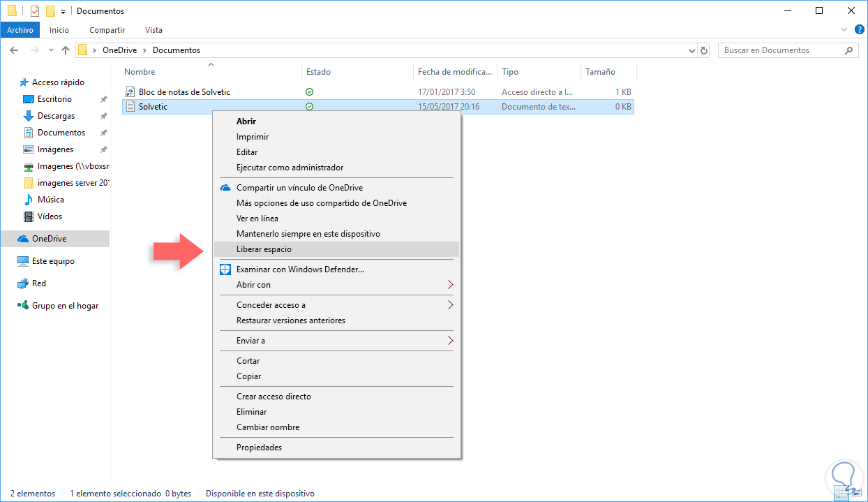The image size is (868, 502).
Task: Navigate back with the left arrow
Action: pyautogui.click(x=14, y=50)
